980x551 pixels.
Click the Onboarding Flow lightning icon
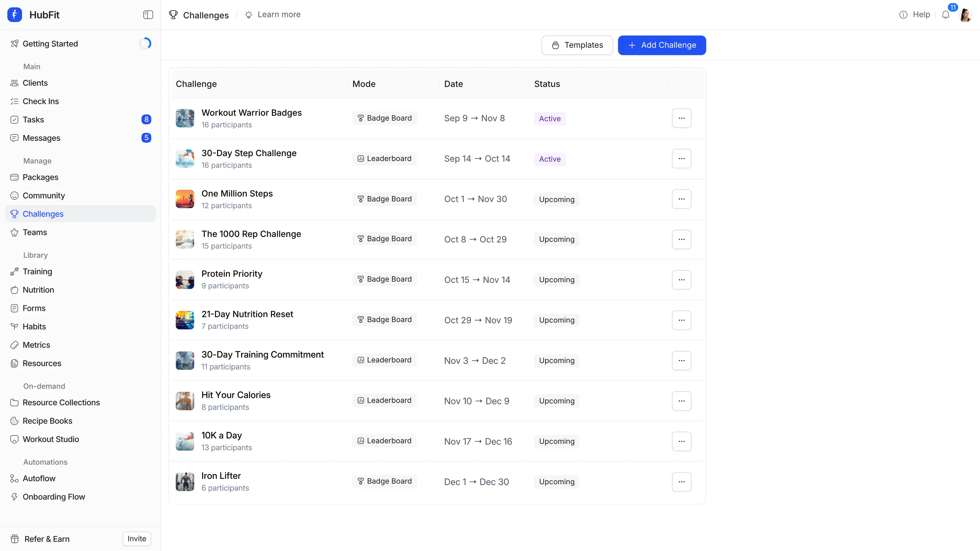click(14, 497)
